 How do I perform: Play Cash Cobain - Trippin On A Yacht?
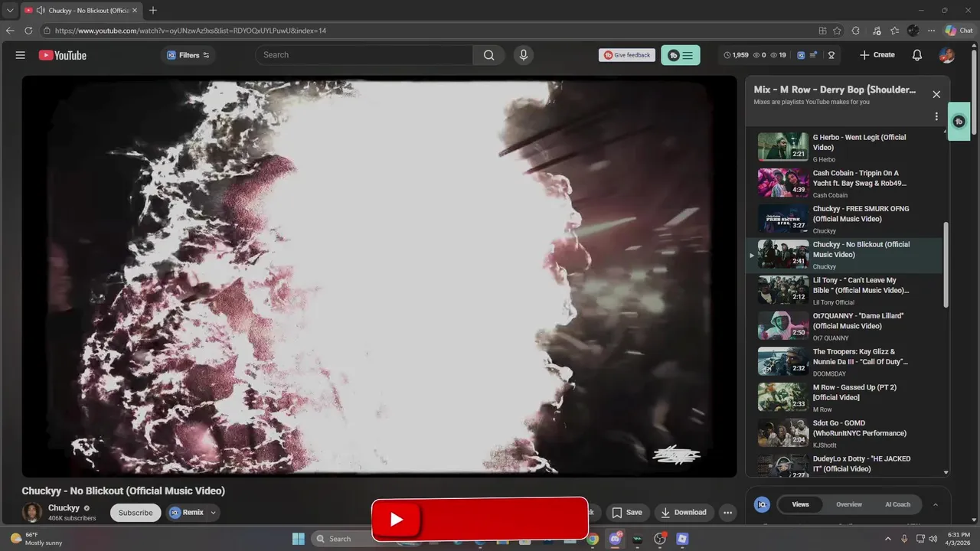coord(844,184)
